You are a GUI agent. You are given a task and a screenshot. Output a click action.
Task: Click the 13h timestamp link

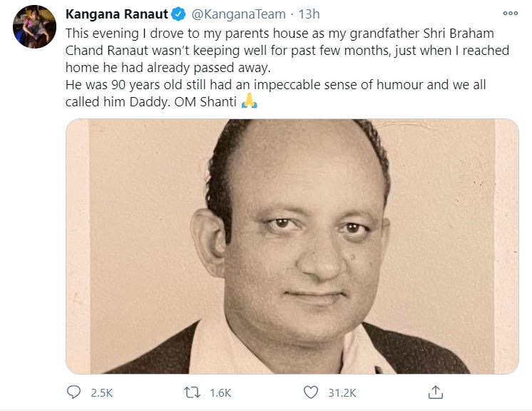309,14
